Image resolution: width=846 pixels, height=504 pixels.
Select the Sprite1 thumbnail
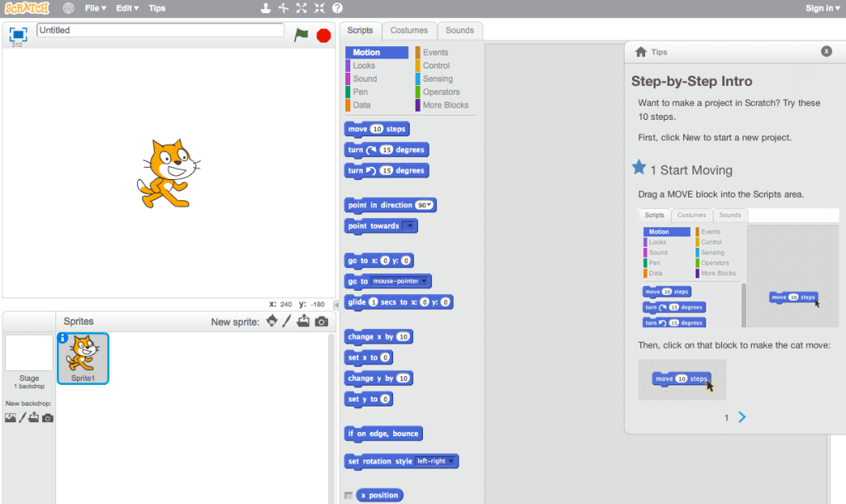tap(83, 359)
